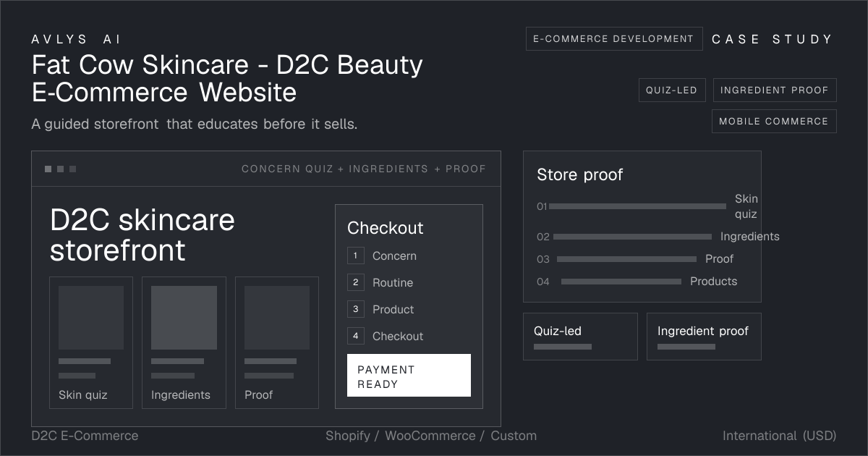
Task: Click the D2C E-Commerce footer text
Action: (x=85, y=436)
